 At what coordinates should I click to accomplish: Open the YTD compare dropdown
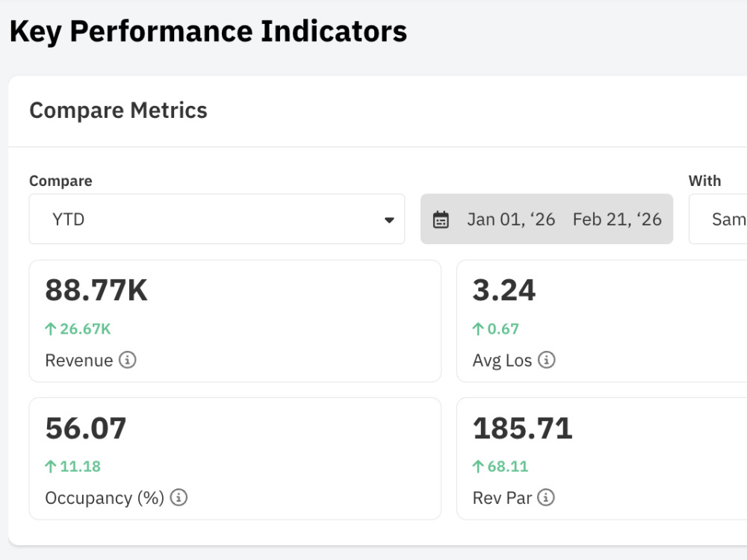pos(217,219)
